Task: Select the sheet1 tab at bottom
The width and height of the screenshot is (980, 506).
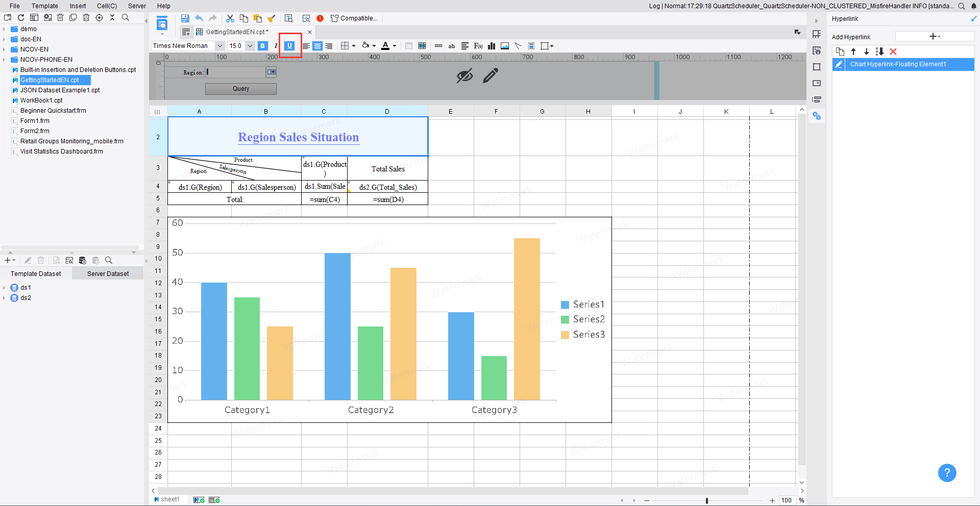Action: point(167,499)
